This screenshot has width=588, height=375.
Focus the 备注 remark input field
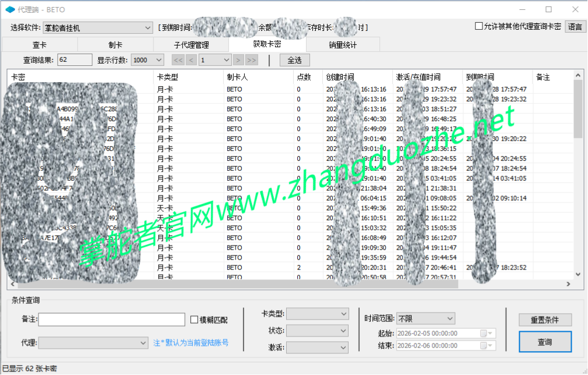(112, 320)
